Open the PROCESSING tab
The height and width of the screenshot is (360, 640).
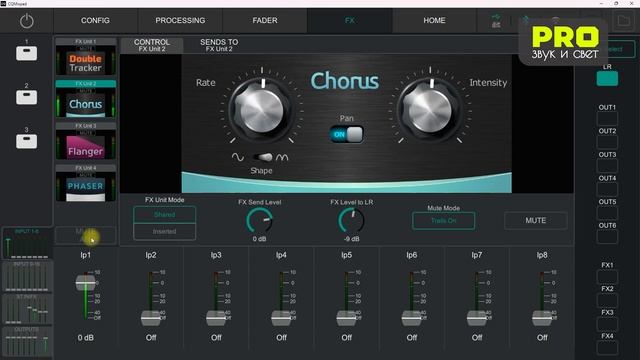(x=180, y=20)
